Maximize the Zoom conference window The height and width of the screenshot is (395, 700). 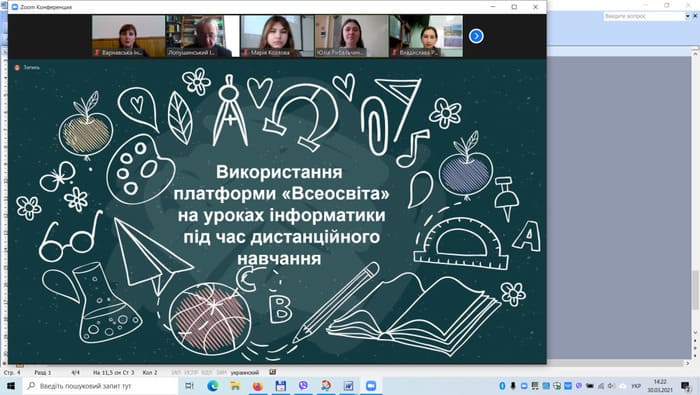coord(514,7)
